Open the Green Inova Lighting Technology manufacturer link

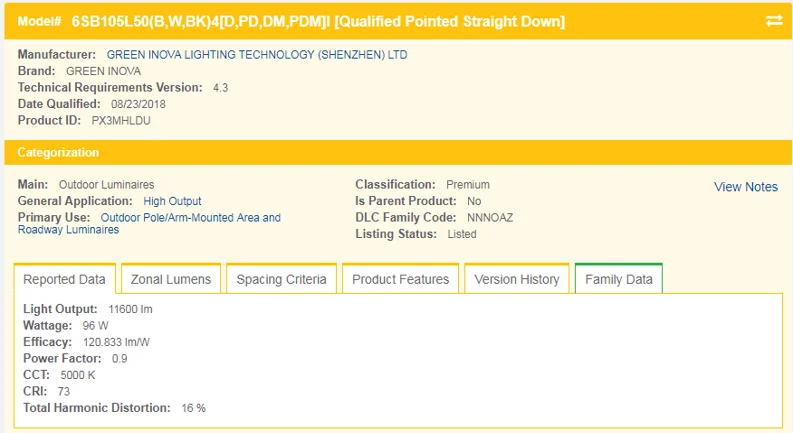[x=257, y=55]
